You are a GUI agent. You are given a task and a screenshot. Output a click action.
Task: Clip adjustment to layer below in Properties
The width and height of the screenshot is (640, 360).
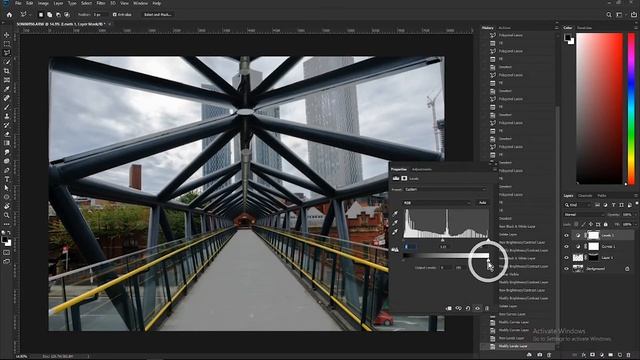coord(449,308)
